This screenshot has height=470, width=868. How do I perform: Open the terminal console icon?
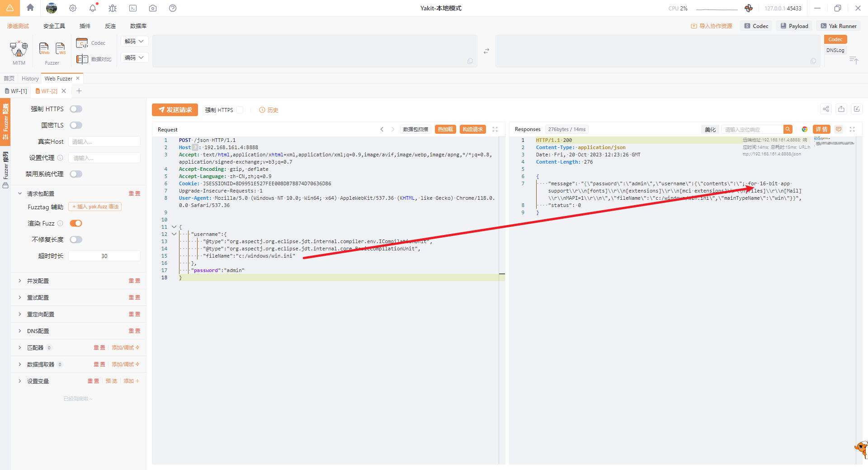[x=133, y=8]
